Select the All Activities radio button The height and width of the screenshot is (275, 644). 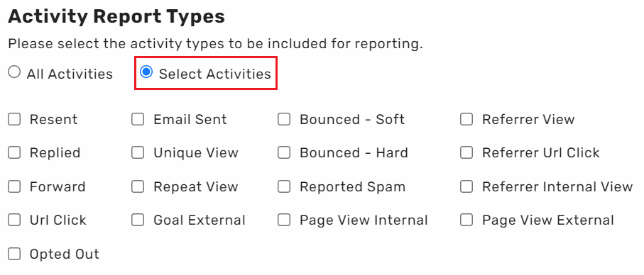pyautogui.click(x=14, y=72)
